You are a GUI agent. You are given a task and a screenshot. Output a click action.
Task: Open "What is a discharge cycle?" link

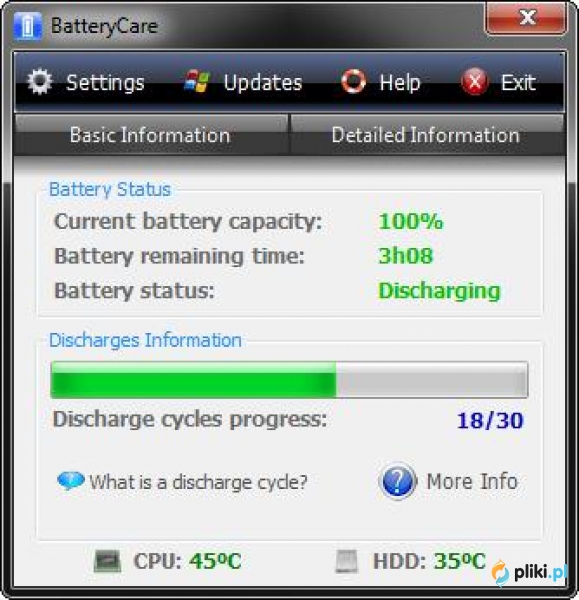pos(198,482)
